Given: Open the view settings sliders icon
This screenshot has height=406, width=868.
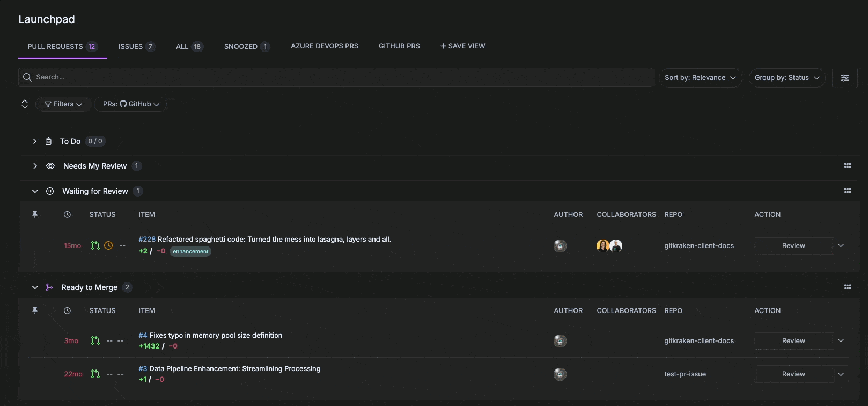Looking at the screenshot, I should pos(844,78).
